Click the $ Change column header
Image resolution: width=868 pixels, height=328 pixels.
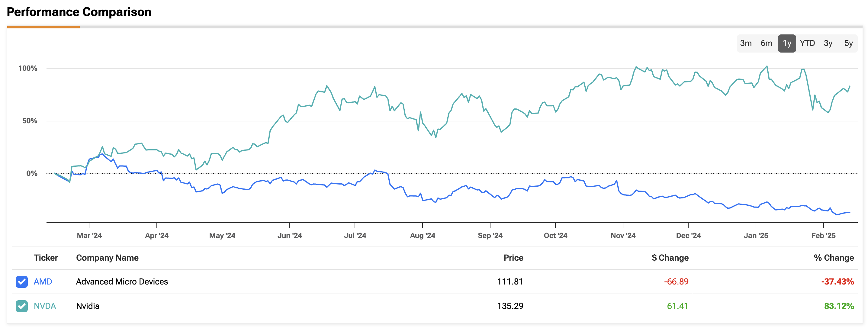coord(670,258)
